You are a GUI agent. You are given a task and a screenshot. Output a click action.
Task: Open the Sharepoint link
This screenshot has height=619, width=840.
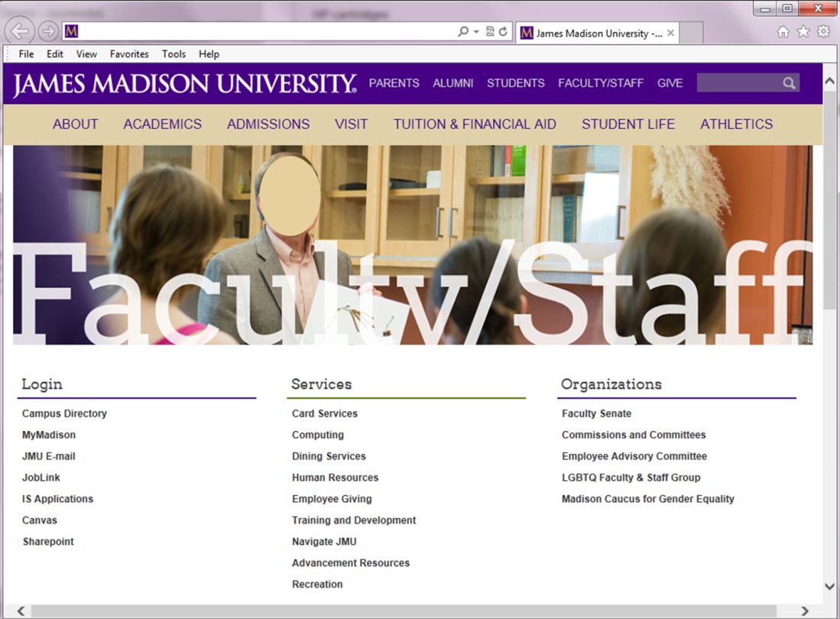48,542
